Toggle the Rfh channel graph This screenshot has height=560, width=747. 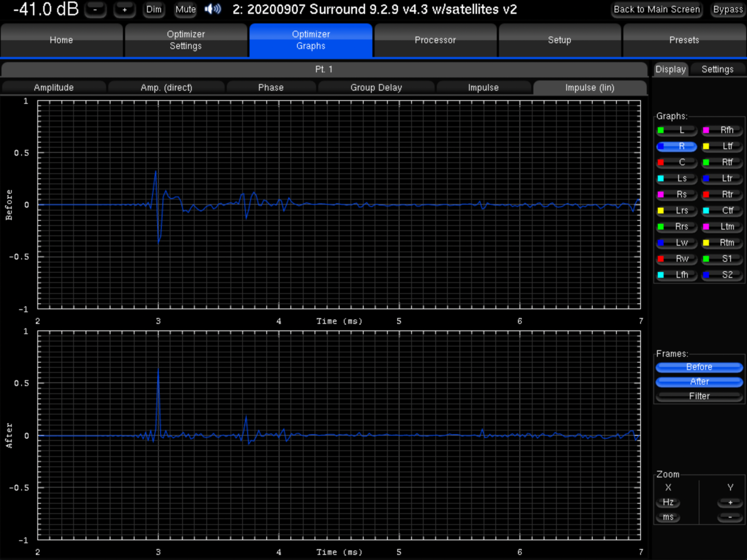[x=722, y=130]
